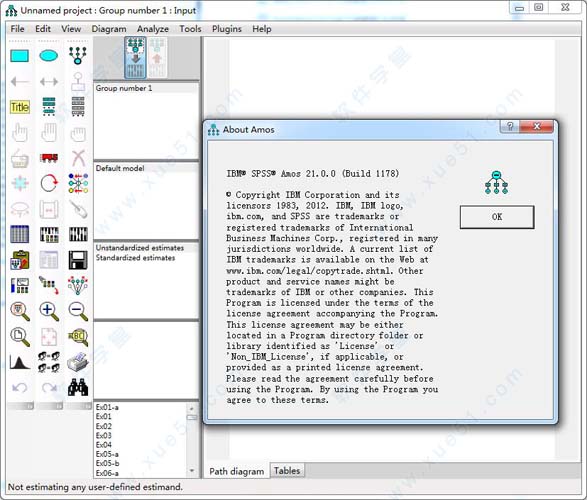Select file Ex03 in file list
587x500 pixels.
click(x=104, y=436)
